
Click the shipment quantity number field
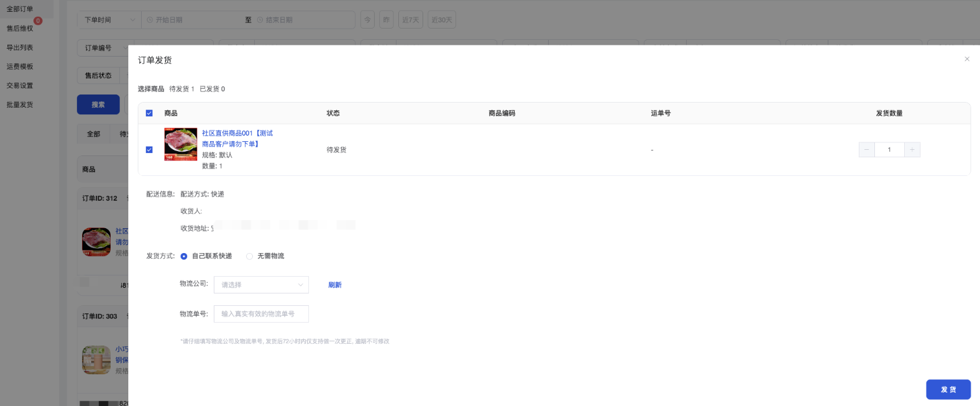[889, 150]
